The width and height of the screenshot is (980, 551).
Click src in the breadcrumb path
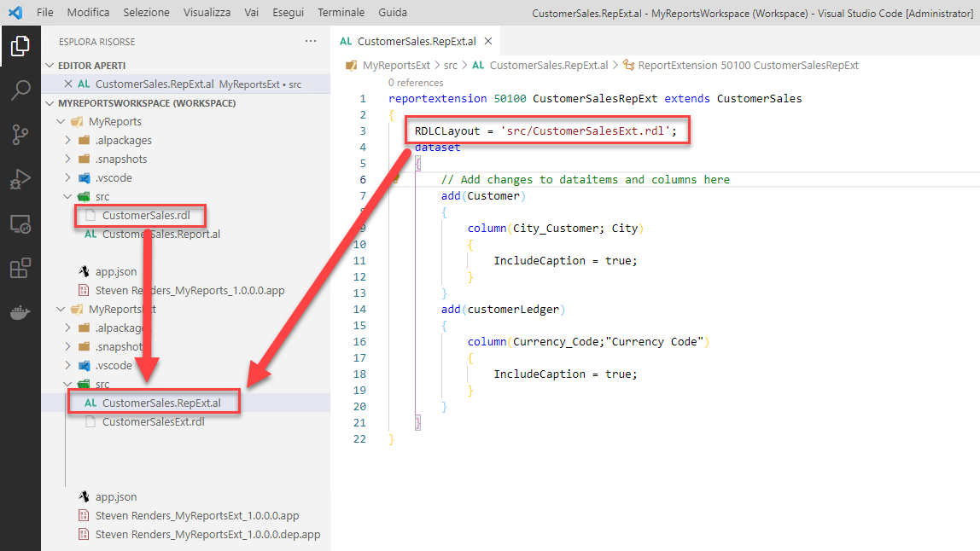click(451, 65)
